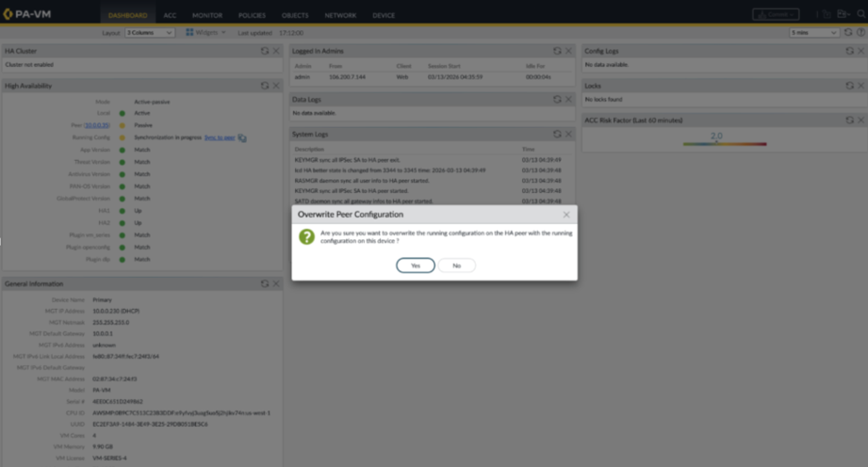Click the ACC risk factor color gauge
The image size is (868, 467).
tap(725, 144)
